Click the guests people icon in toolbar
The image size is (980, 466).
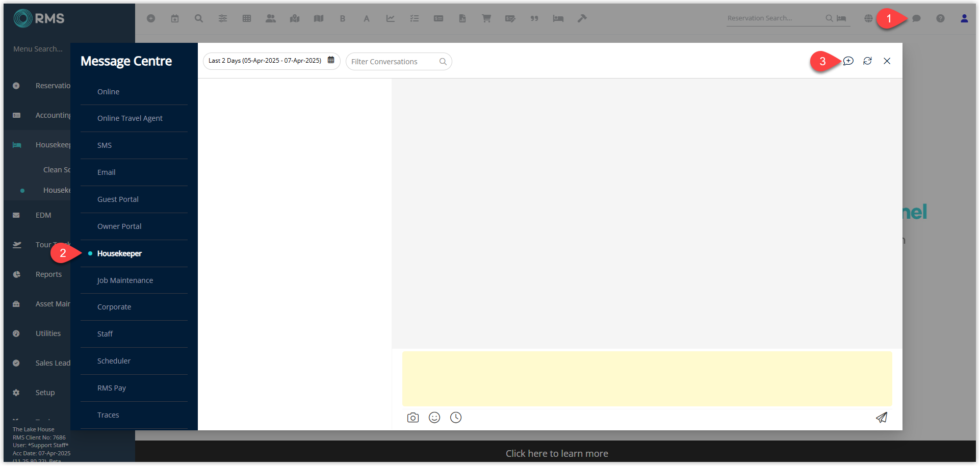[271, 18]
